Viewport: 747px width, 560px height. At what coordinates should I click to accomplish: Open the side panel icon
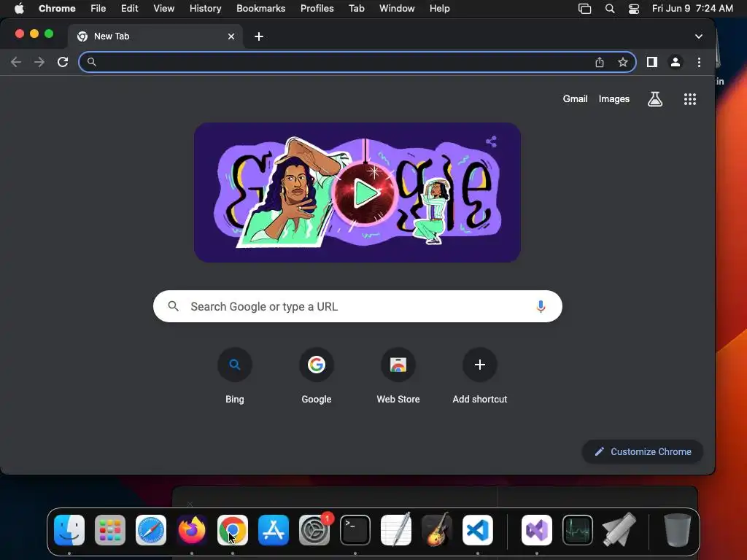point(651,62)
